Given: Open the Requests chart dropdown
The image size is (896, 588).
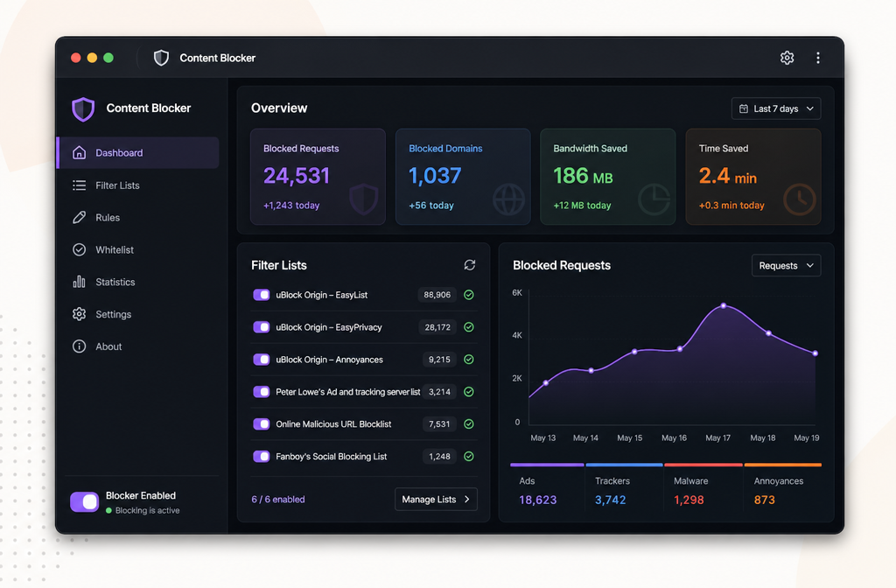Looking at the screenshot, I should 786,266.
